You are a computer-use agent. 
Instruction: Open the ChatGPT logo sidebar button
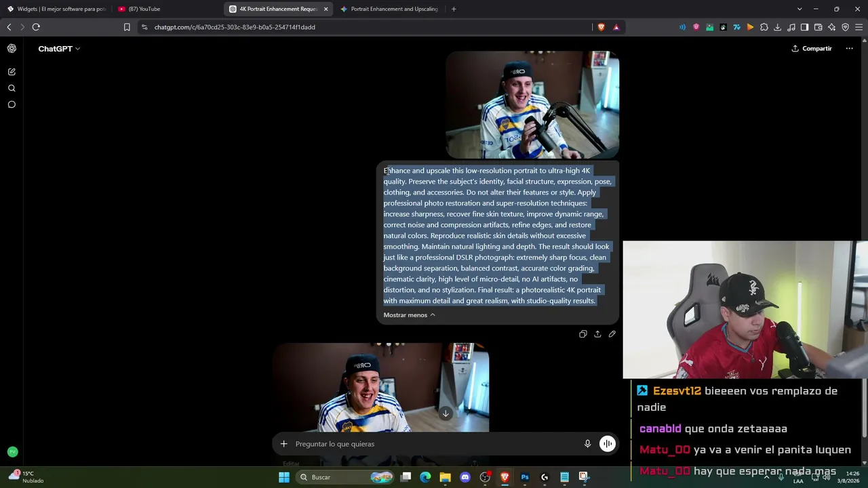click(12, 49)
